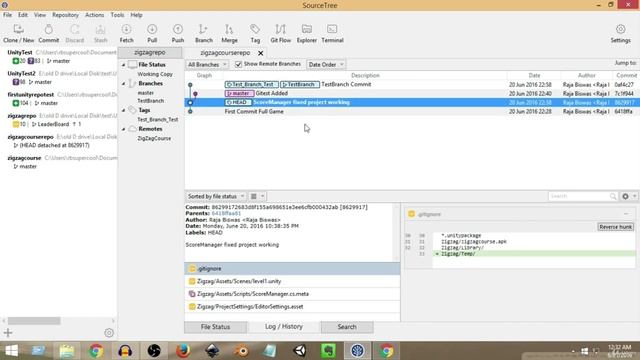The width and height of the screenshot is (640, 360).
Task: Click the Discard toolbar icon
Action: 75,33
